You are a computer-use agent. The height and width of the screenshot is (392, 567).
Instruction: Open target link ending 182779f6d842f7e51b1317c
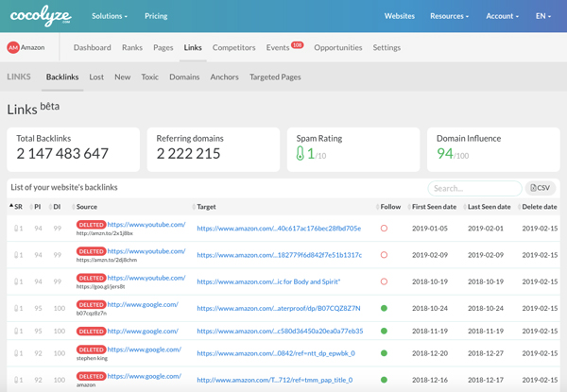[x=279, y=255]
